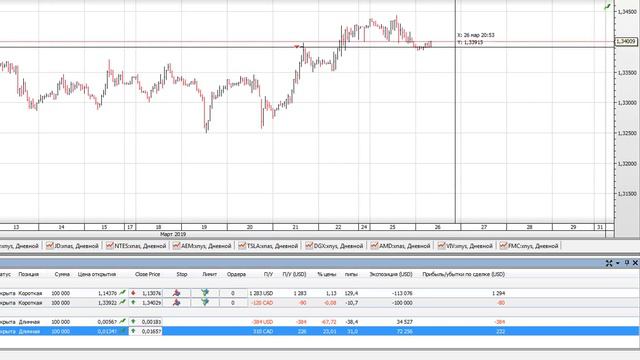Click the red order marker on the chart at March 21

[x=297, y=47]
